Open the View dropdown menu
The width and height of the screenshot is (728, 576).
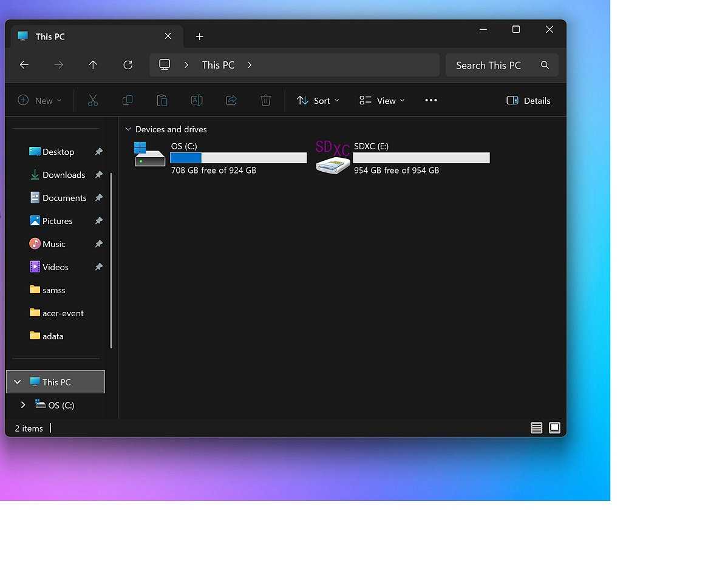[x=382, y=101]
